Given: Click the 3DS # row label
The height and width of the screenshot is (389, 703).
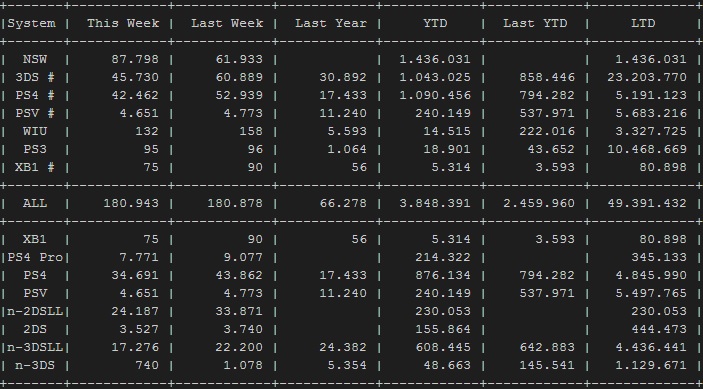Looking at the screenshot, I should pyautogui.click(x=35, y=77).
